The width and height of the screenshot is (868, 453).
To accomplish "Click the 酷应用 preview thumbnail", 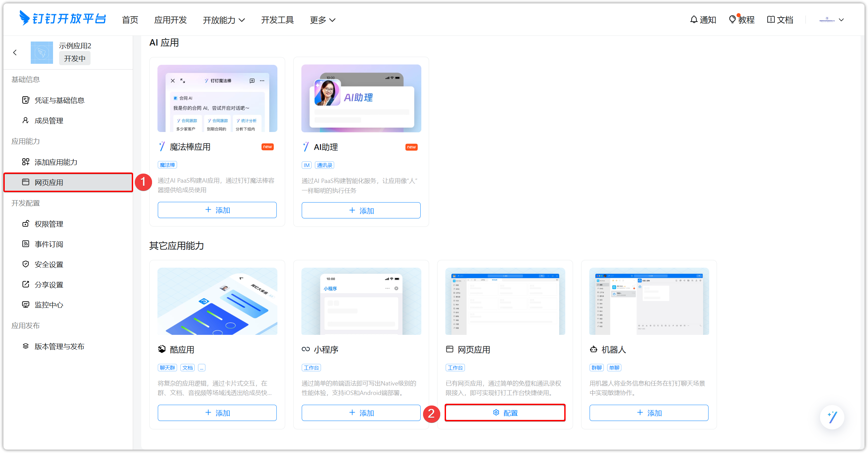I will coord(217,301).
